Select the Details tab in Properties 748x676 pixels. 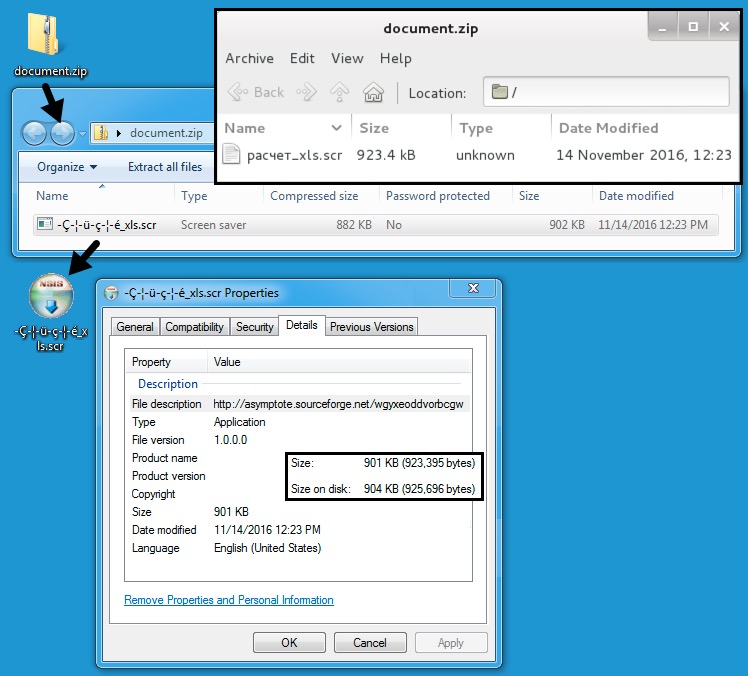[301, 325]
